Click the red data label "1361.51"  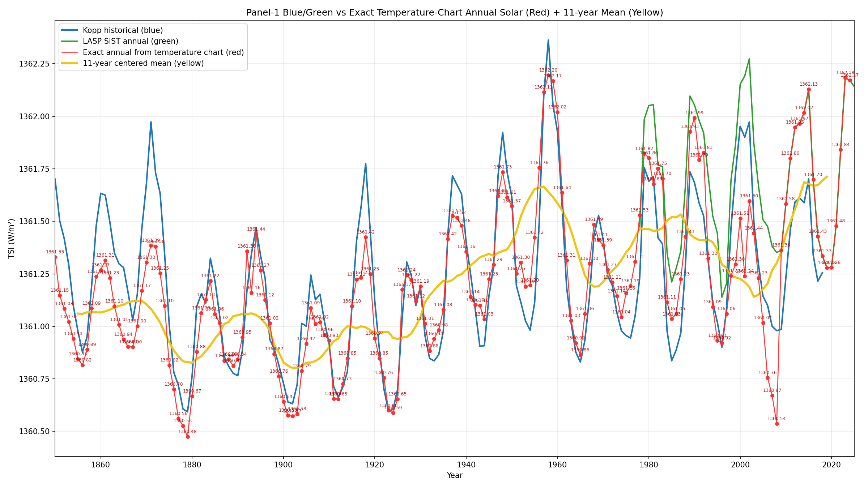click(740, 213)
